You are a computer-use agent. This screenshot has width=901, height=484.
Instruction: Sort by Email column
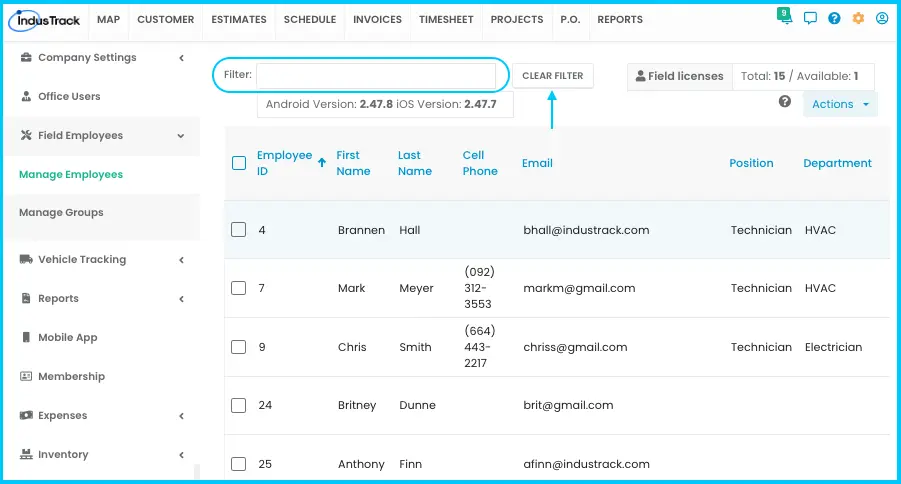point(537,163)
